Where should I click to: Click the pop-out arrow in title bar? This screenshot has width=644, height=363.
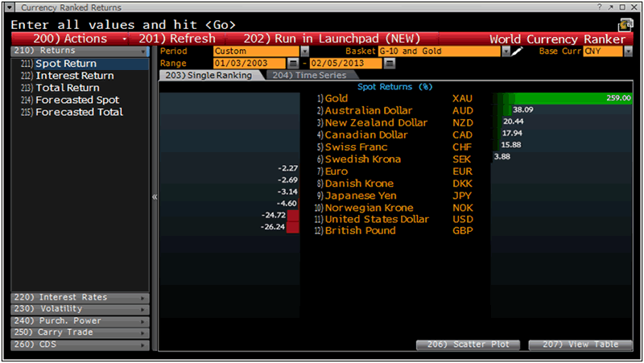click(611, 7)
